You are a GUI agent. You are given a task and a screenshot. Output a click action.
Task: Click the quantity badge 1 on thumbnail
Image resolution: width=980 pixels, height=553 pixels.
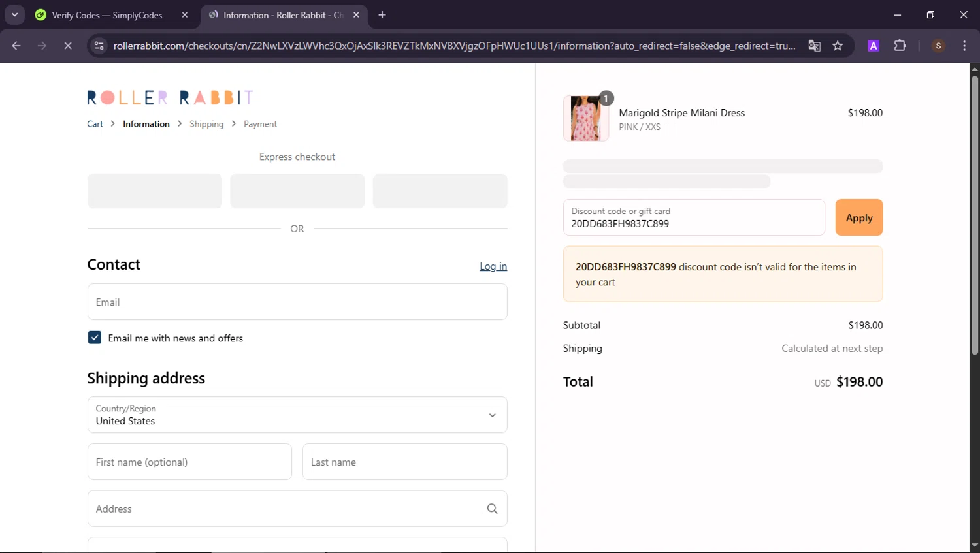click(x=606, y=99)
